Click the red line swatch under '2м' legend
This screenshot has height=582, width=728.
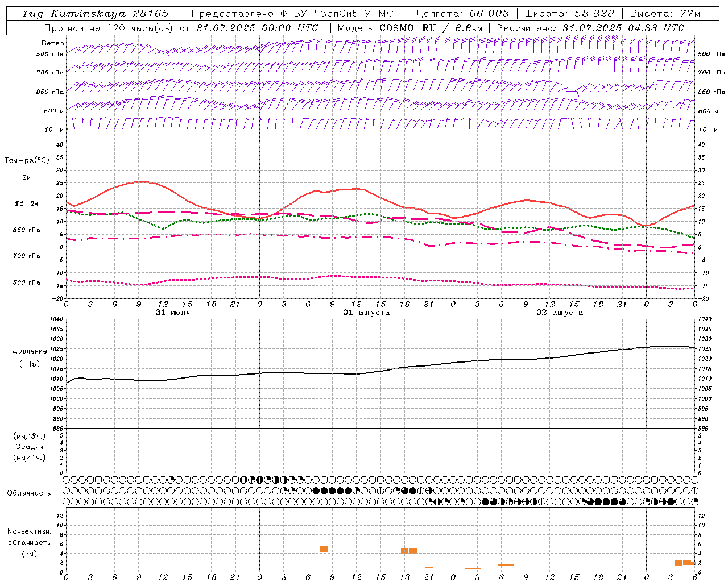(x=26, y=184)
